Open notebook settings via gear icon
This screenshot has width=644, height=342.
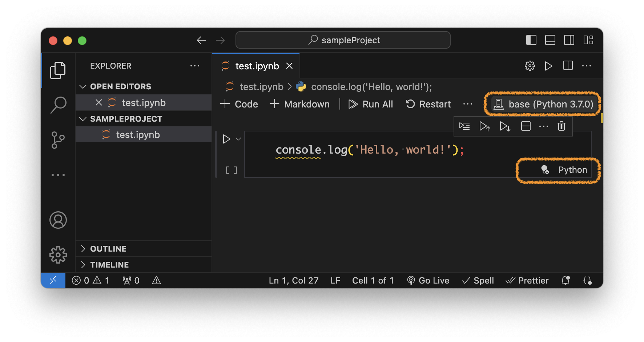coord(530,66)
